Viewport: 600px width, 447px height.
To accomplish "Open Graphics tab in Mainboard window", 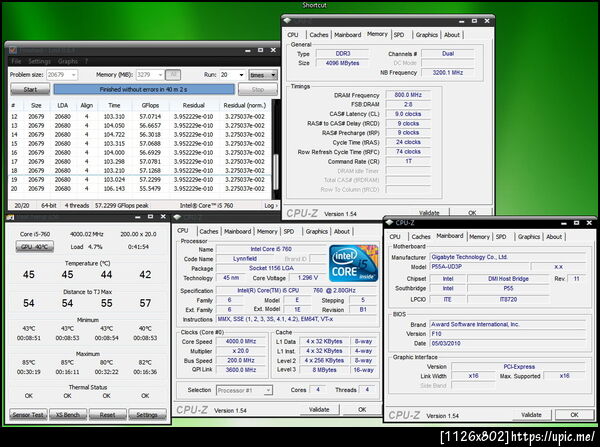I will coord(529,237).
